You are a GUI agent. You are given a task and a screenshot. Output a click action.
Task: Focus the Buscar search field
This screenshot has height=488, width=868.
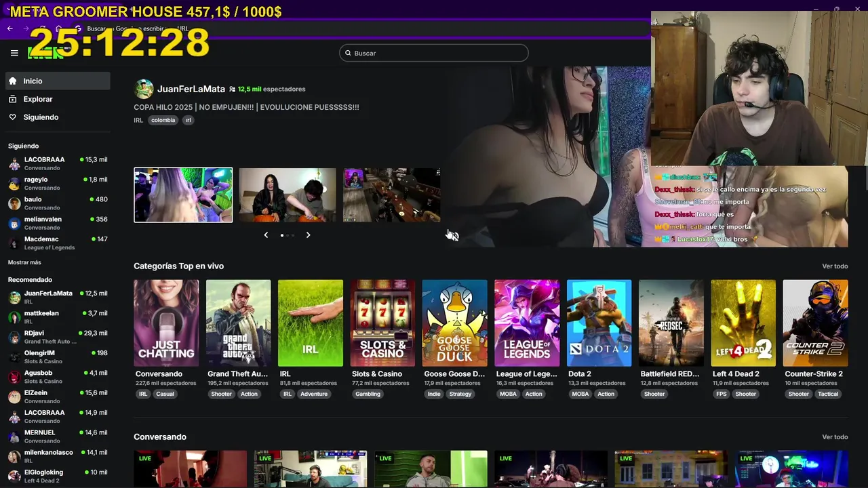pyautogui.click(x=434, y=53)
